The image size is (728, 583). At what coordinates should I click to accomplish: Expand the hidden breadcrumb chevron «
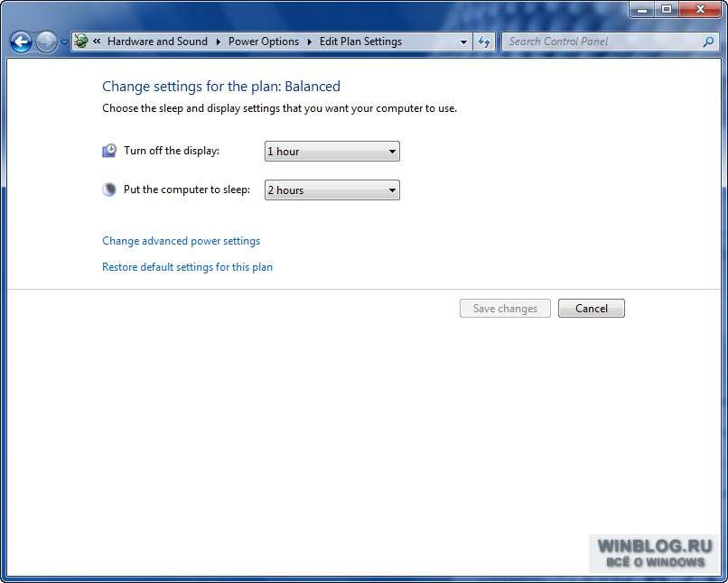pos(97,42)
